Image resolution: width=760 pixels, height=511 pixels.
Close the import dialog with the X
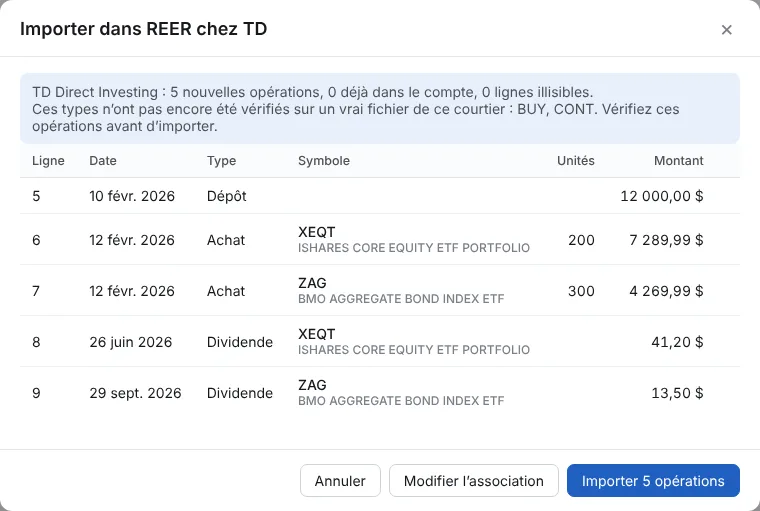[x=726, y=30]
